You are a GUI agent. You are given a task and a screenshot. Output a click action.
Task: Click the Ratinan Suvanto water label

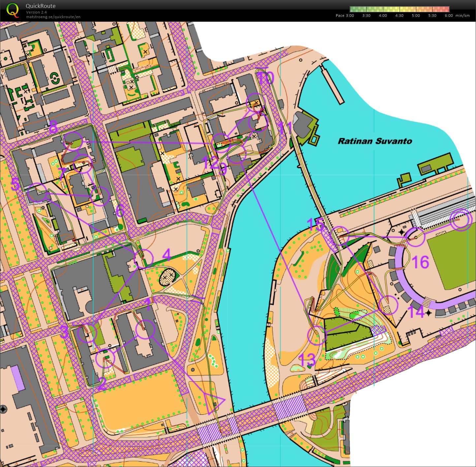[x=375, y=141]
